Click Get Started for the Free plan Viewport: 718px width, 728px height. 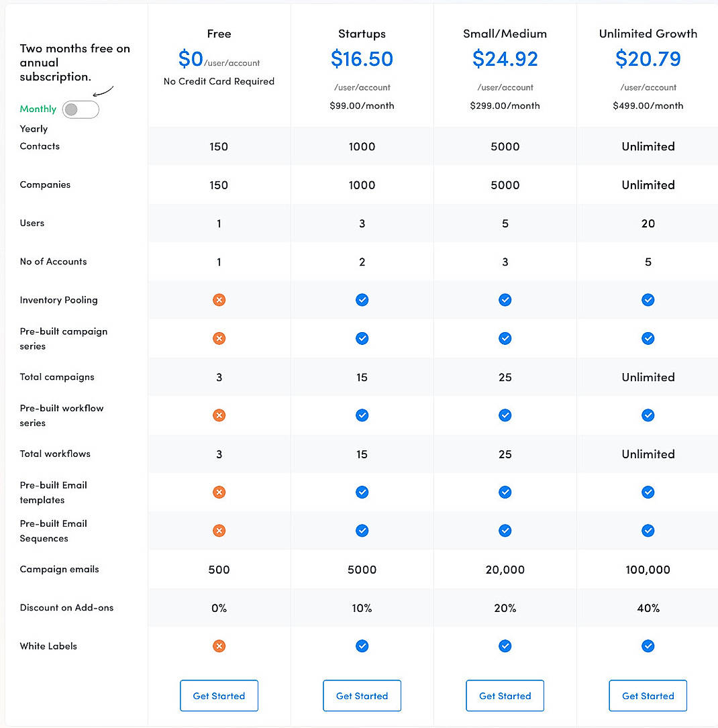point(219,695)
